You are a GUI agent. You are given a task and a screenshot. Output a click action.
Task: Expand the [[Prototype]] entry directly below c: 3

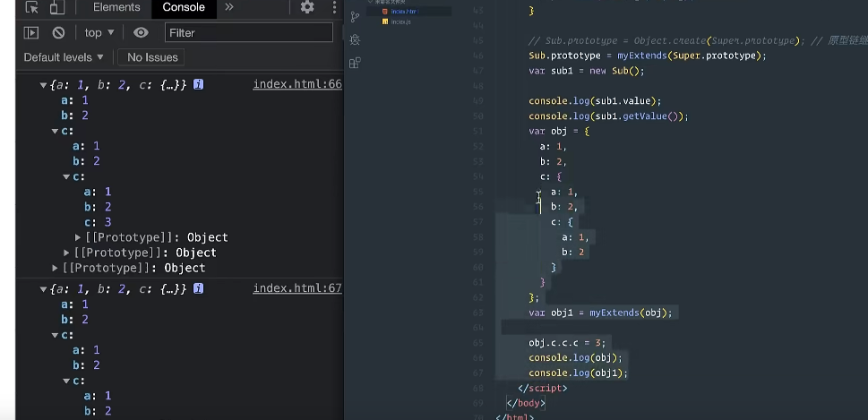78,237
